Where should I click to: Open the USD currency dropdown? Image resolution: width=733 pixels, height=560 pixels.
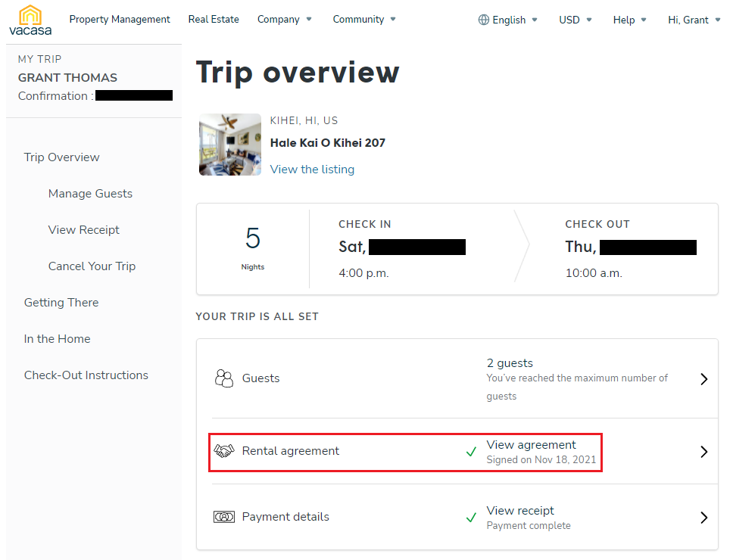point(575,20)
